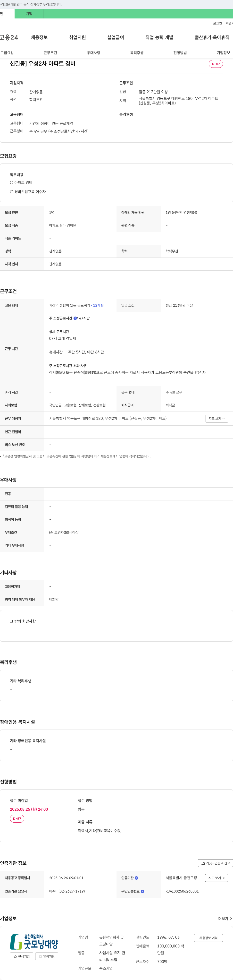Click the 굿모닝대양 company logo
The width and height of the screenshot is (233, 980).
[x=34, y=942]
